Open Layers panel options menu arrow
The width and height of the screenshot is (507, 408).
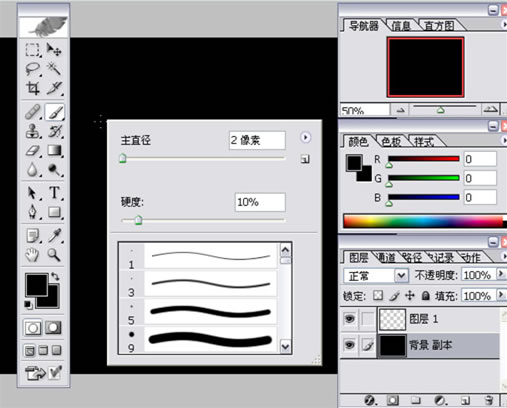504,256
